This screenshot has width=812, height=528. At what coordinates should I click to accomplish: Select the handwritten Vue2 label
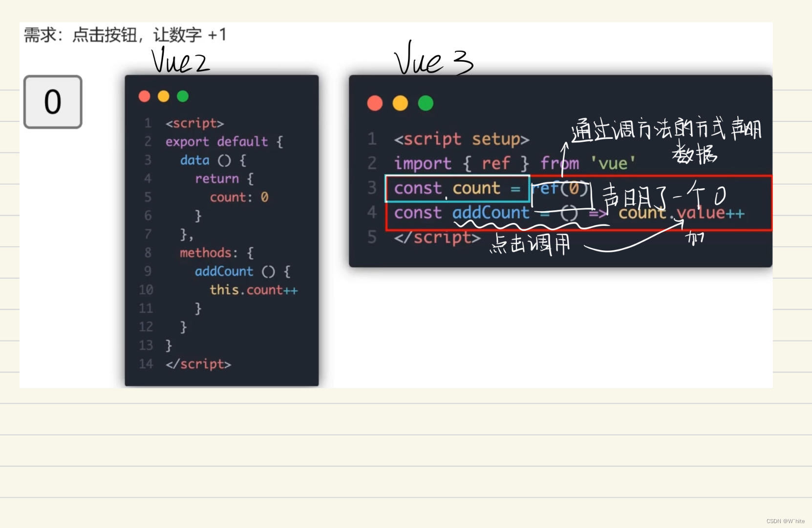click(x=179, y=63)
